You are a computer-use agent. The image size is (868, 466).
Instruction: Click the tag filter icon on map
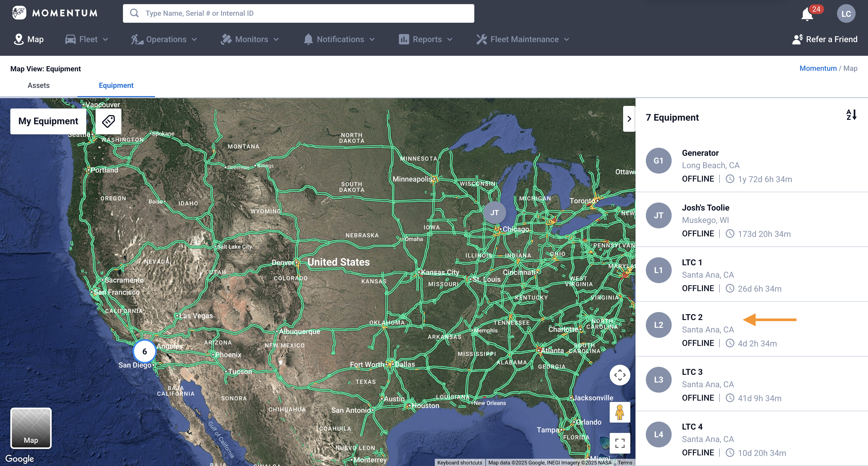point(109,121)
